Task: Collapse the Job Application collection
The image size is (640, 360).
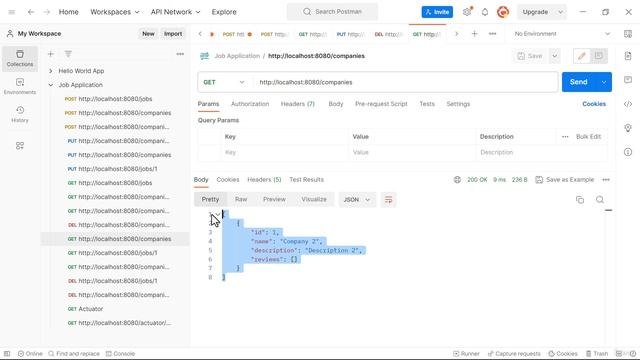Action: (x=51, y=85)
